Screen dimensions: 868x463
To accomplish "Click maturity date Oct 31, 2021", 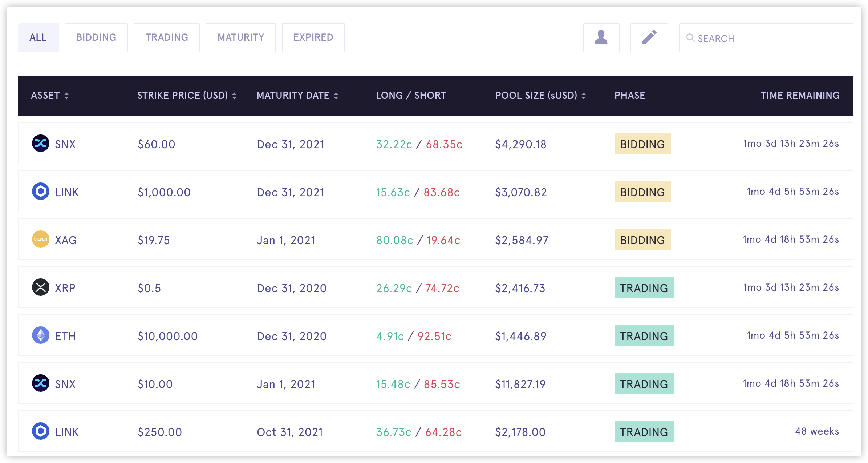I will tap(290, 432).
